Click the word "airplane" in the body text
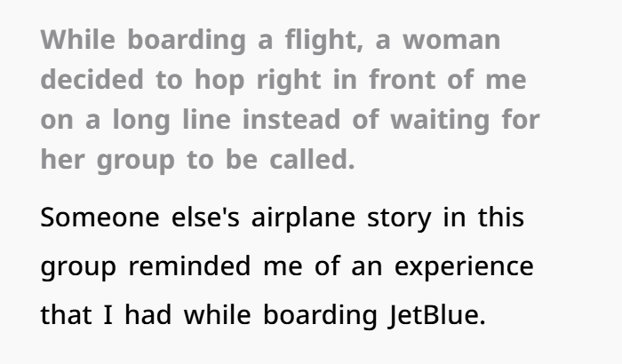This screenshot has height=364, width=622. coord(304,219)
